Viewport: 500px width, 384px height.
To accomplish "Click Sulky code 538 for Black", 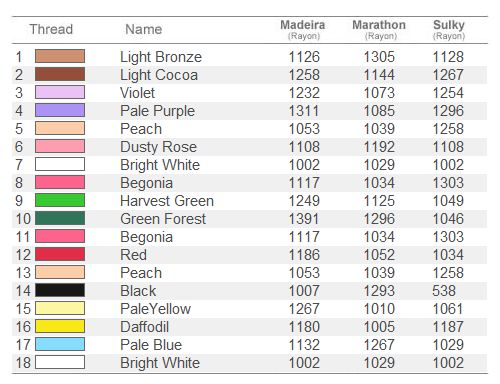I will [x=444, y=291].
